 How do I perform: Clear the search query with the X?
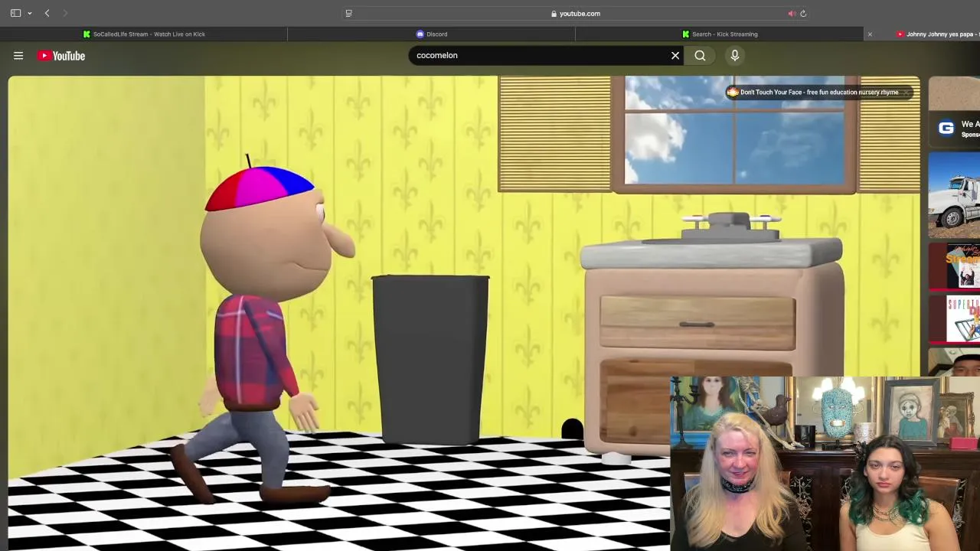675,55
